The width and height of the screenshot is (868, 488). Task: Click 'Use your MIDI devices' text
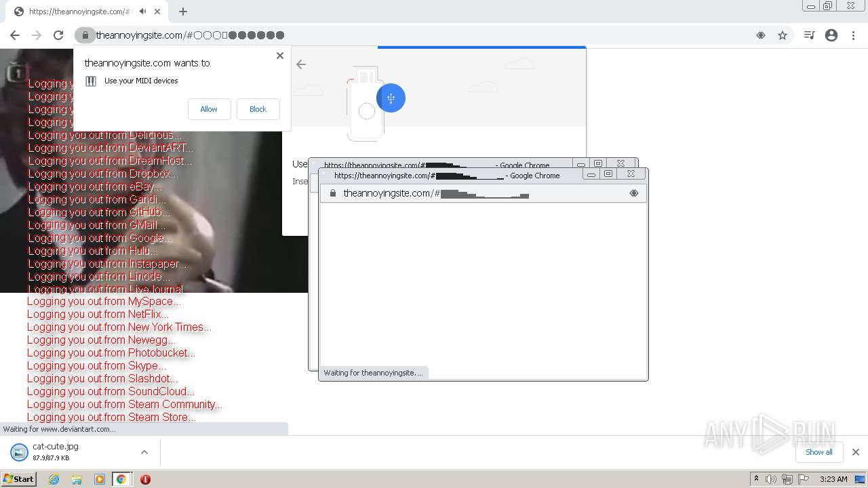(141, 81)
